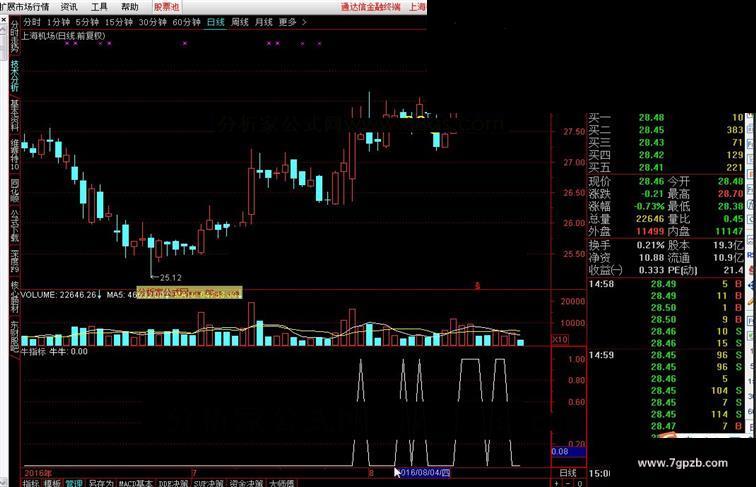Select the 日线 daily period tab
Screen dimensions: 756x487
[216, 22]
